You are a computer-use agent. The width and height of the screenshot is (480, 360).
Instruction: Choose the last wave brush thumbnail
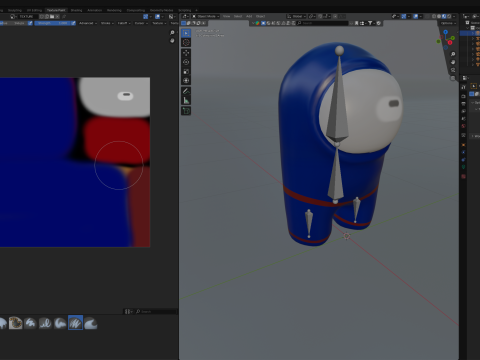pyautogui.click(x=90, y=323)
